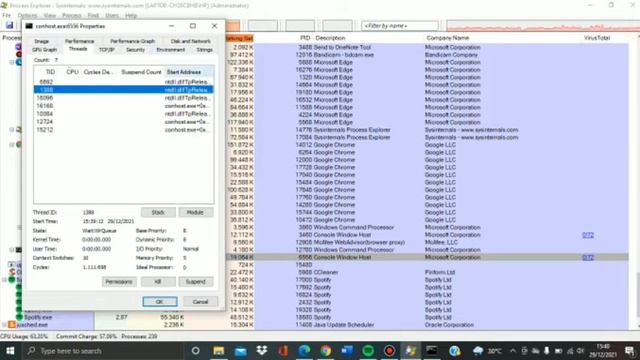Image resolution: width=640 pixels, height=360 pixels.
Task: Open the File menu
Action: pyautogui.click(x=6, y=16)
